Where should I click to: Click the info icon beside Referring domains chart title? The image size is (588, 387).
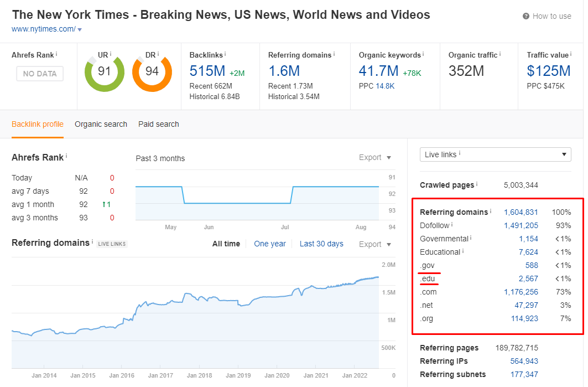[x=92, y=241]
